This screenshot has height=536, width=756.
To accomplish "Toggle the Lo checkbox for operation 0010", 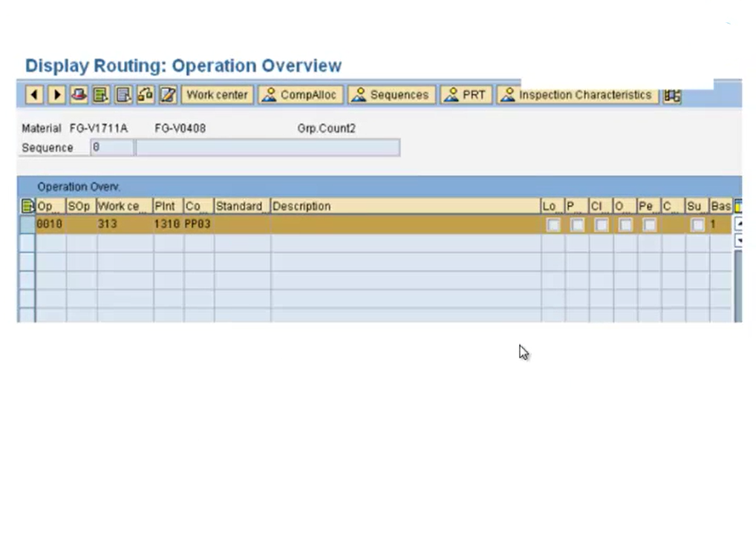I will point(553,225).
